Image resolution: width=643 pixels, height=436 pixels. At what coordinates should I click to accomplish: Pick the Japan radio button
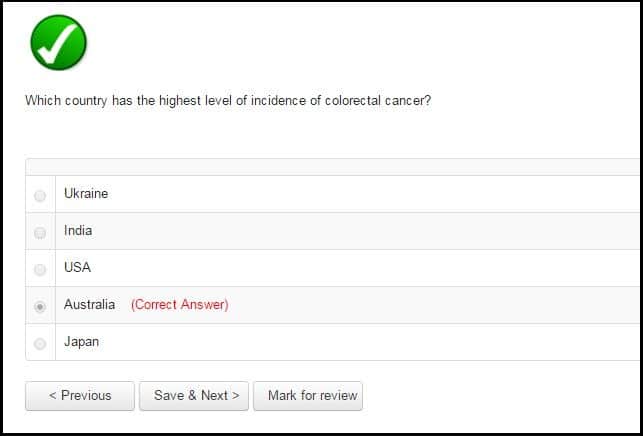[x=40, y=343]
